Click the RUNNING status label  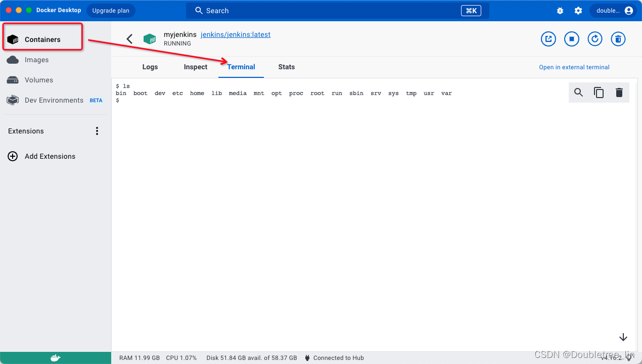point(177,43)
